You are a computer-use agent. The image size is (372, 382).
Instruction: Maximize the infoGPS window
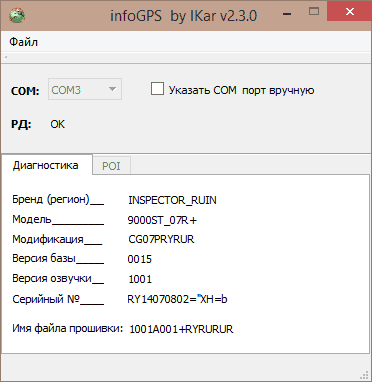pos(314,12)
